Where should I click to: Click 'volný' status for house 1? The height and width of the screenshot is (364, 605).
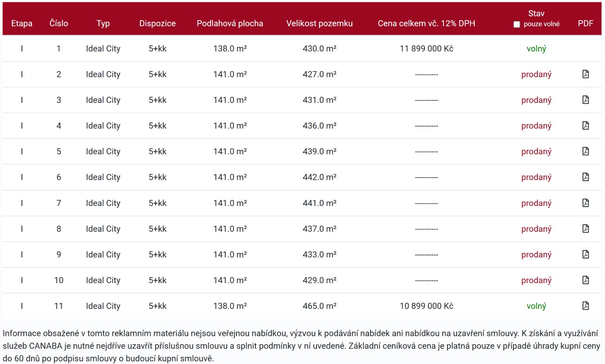(536, 48)
